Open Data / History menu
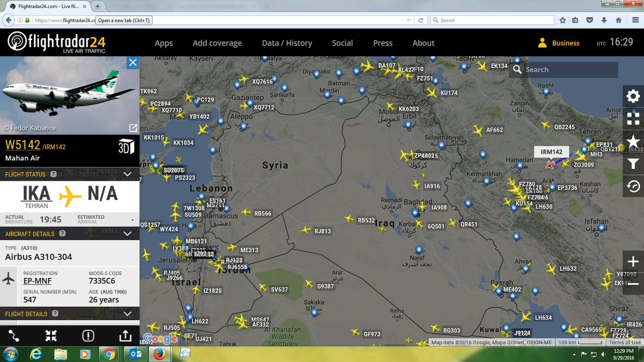Image resolution: width=644 pixels, height=362 pixels. pos(287,43)
